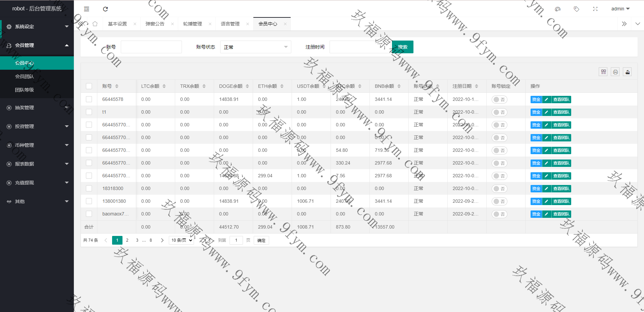Click 查看团队 for account t1
644x312 pixels.
[x=561, y=112]
